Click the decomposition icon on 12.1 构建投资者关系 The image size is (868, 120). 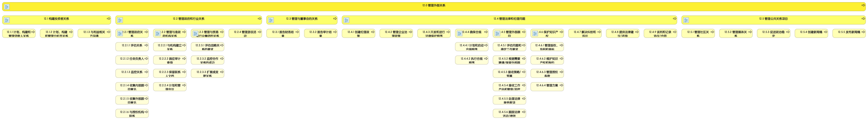coord(7,20)
